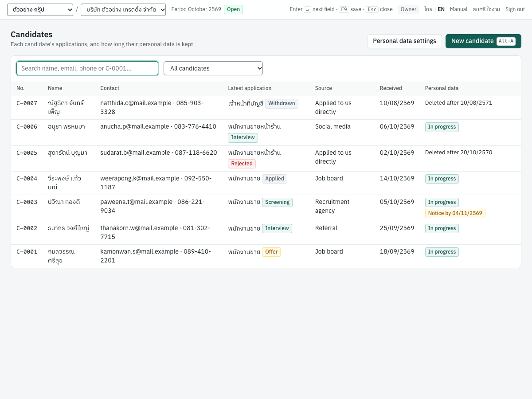Click candidate number C-0004
The width and height of the screenshot is (532, 399).
(27, 178)
